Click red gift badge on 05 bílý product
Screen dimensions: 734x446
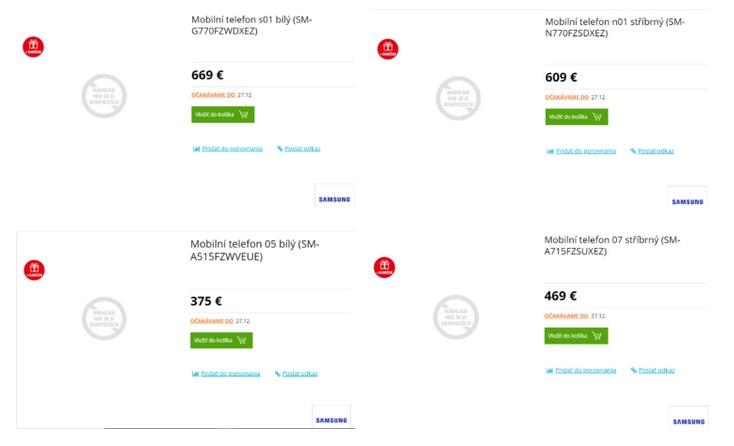coord(33,270)
